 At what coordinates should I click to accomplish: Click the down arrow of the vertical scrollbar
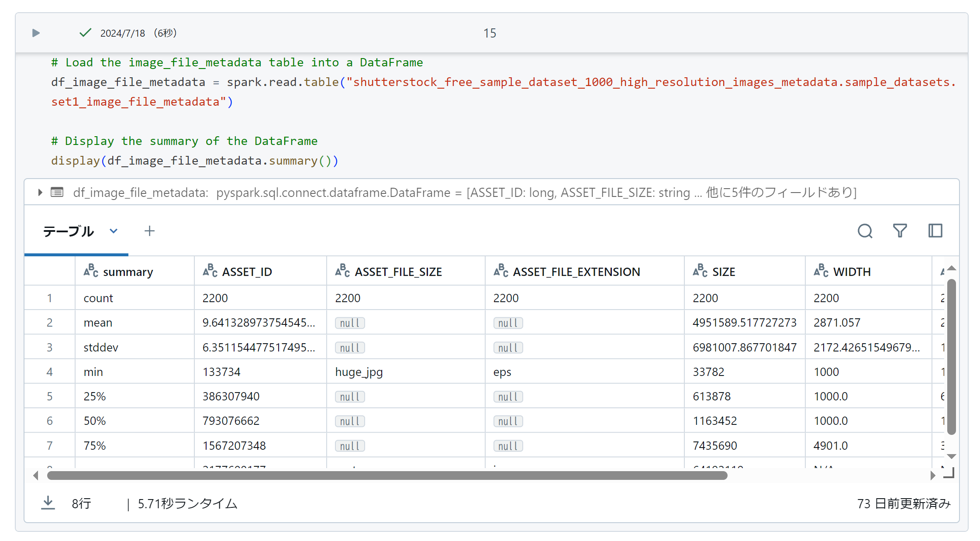pos(951,456)
